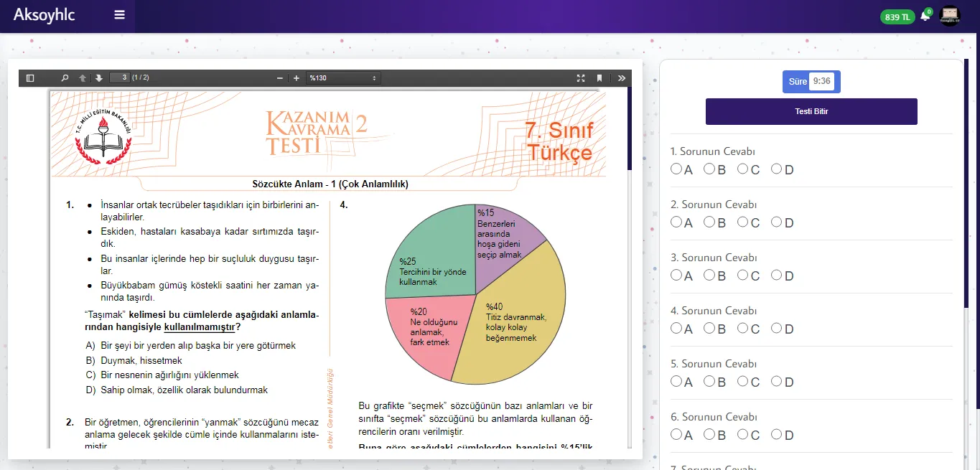Open the PDF find search tool
The width and height of the screenshot is (980, 470).
tap(65, 77)
